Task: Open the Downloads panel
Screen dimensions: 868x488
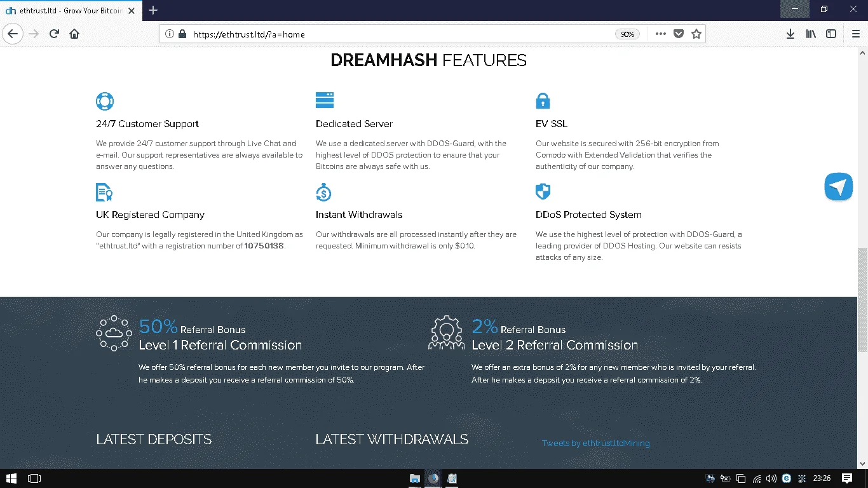Action: coord(790,34)
